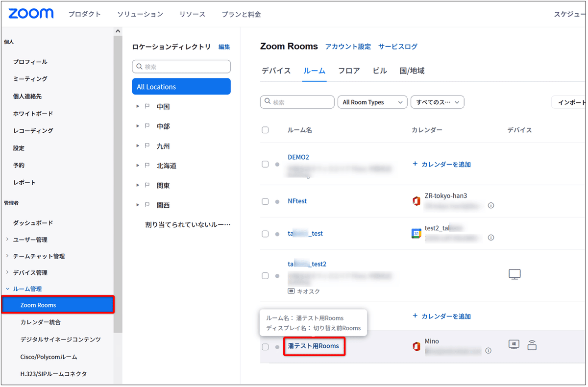
Task: Open the NFtest room link
Action: pyautogui.click(x=297, y=201)
